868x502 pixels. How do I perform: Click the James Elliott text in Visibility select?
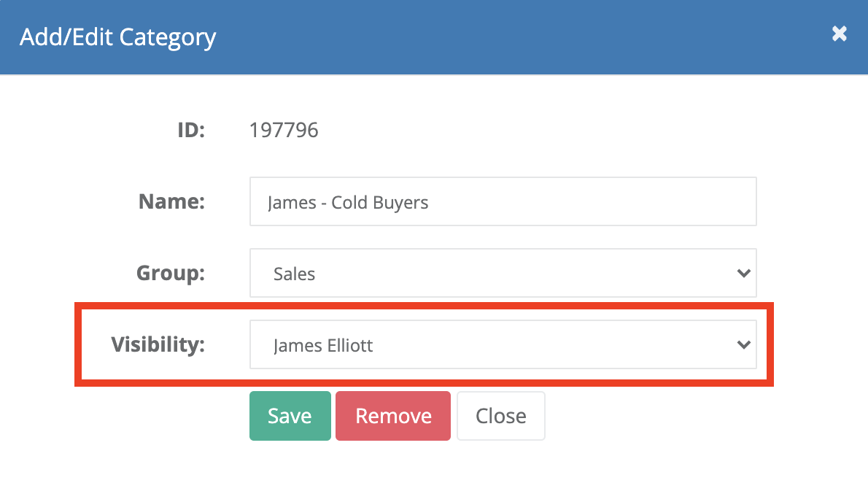(323, 346)
